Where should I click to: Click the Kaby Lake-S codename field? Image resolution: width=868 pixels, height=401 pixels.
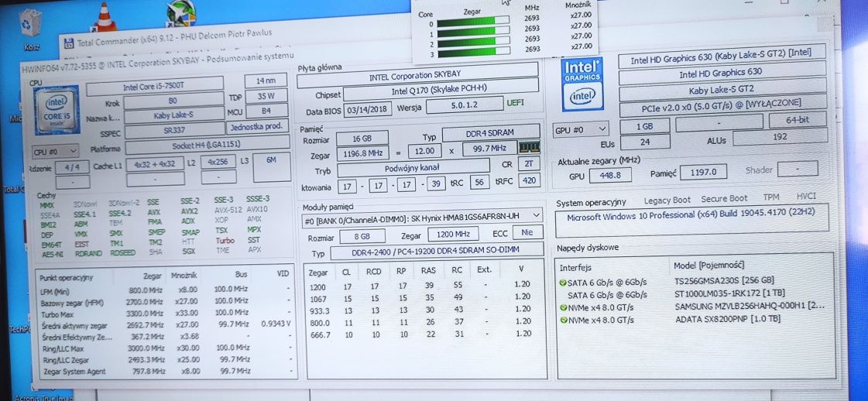173,116
